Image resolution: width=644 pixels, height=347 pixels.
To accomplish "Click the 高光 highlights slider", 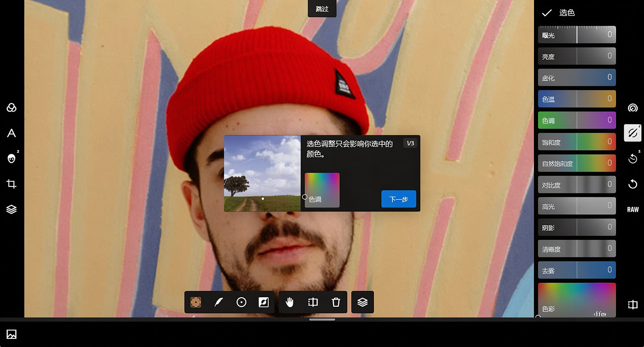I will point(577,206).
